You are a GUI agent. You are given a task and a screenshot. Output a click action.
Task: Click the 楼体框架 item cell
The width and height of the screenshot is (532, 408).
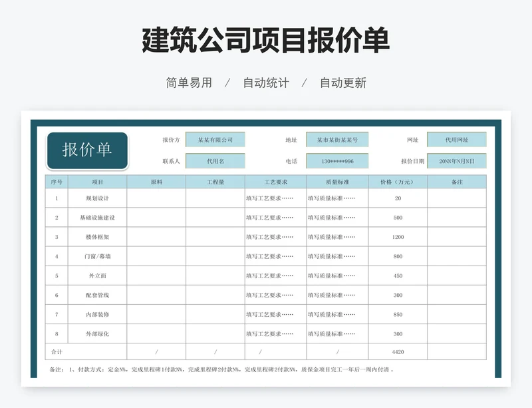pyautogui.click(x=97, y=237)
